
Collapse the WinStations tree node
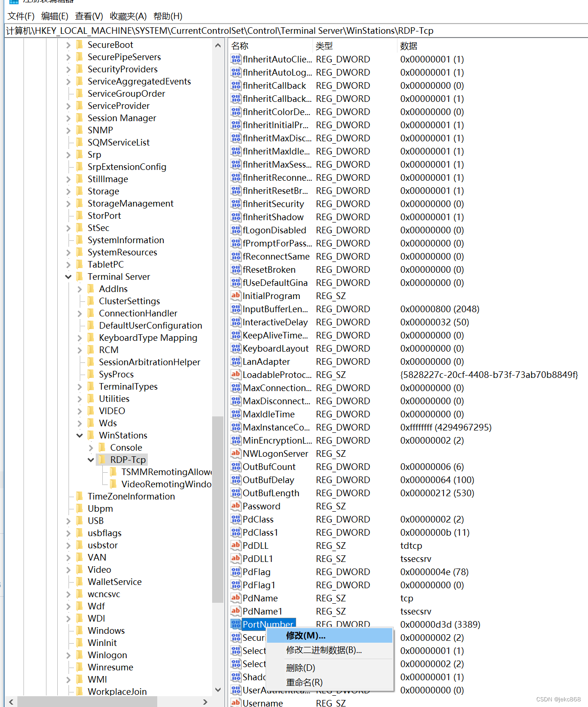point(80,435)
